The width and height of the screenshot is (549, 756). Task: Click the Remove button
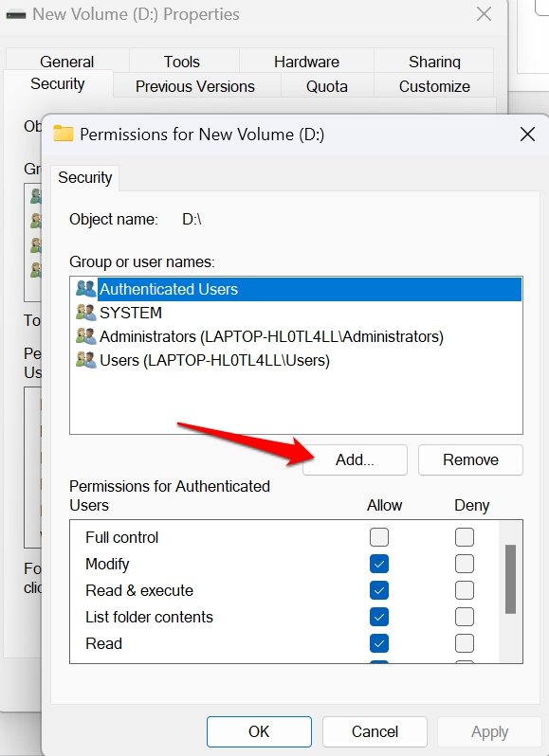[x=470, y=459]
